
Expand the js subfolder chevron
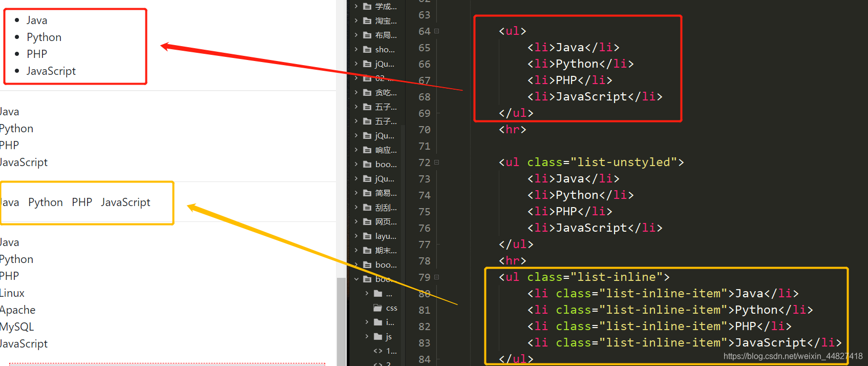pyautogui.click(x=367, y=337)
